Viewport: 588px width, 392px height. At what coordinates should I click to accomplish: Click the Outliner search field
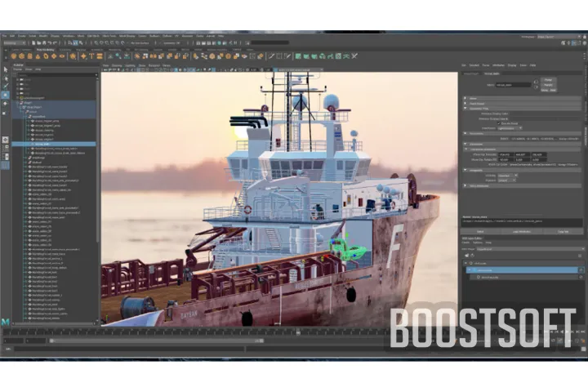coord(55,74)
